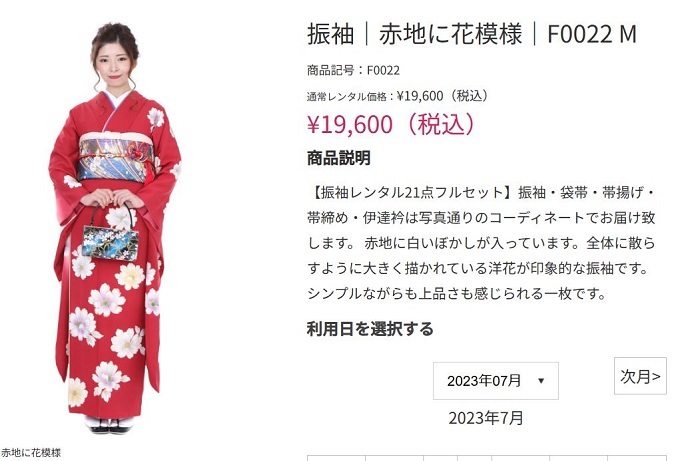Click the model's face in the photo

[x=114, y=62]
